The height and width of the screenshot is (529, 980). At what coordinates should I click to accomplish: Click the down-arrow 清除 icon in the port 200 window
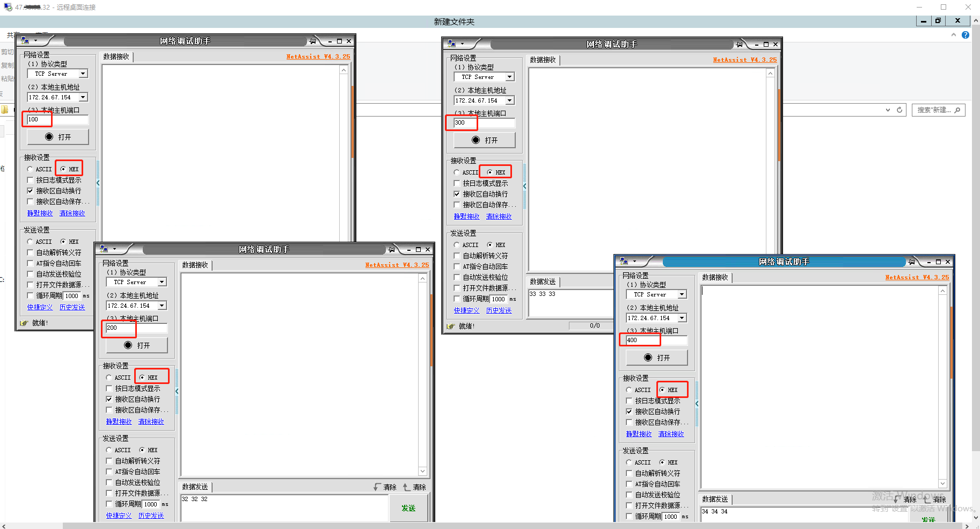tap(377, 487)
